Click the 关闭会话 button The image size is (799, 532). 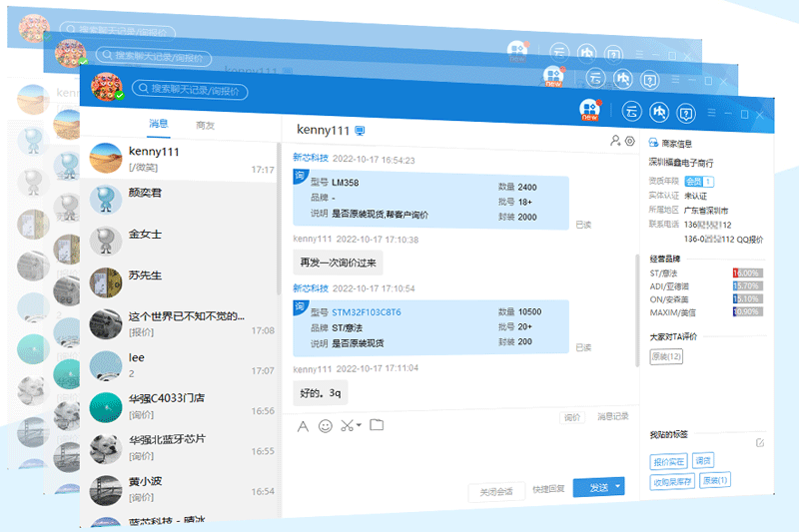pos(495,490)
